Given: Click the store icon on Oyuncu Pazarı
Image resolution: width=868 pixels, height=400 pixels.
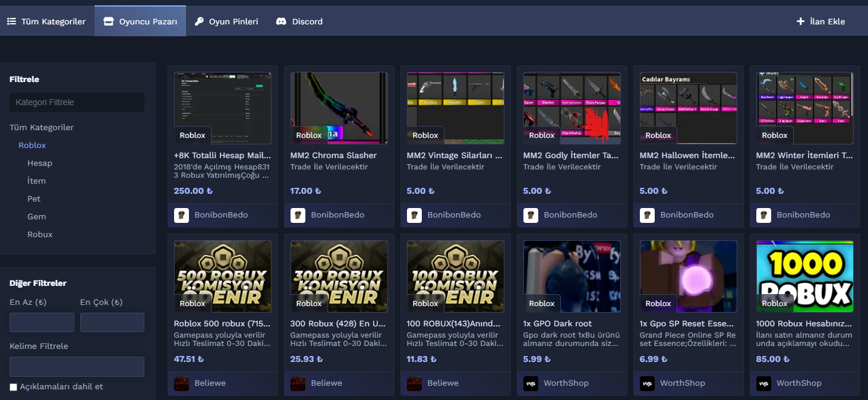Looking at the screenshot, I should pos(108,21).
